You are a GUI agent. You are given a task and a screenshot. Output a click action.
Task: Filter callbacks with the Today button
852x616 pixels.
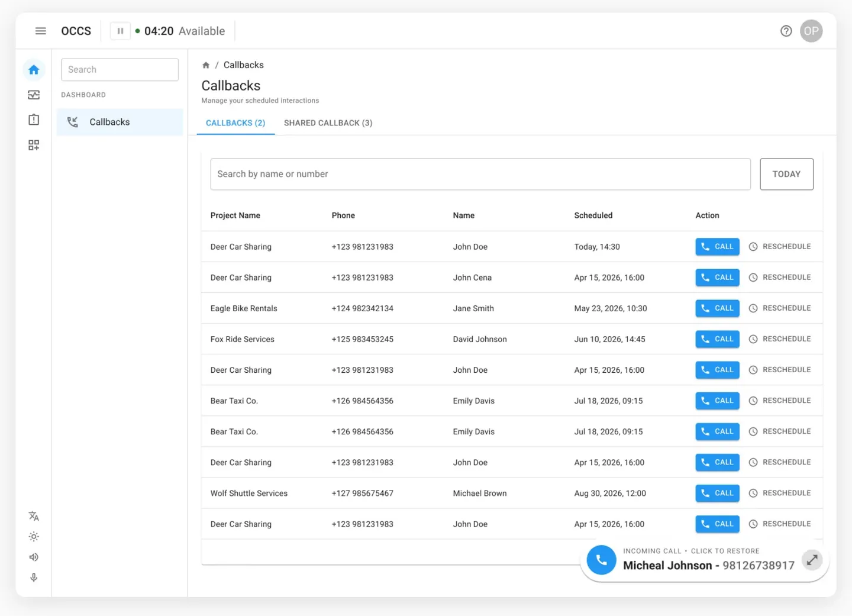point(786,174)
